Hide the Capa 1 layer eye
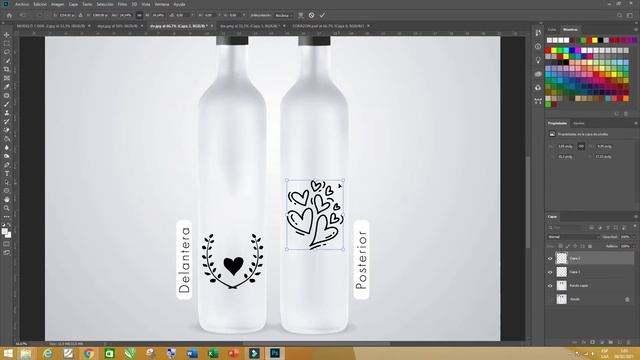The height and width of the screenshot is (360, 640). [550, 272]
